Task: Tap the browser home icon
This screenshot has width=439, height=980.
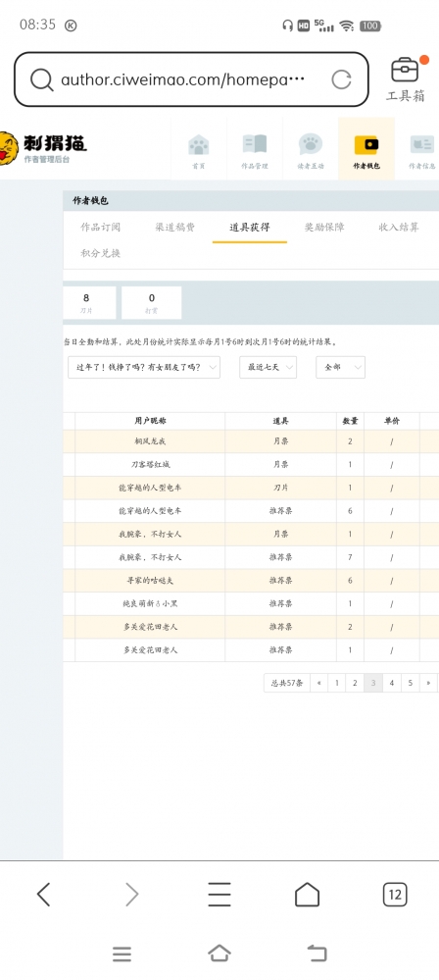Action: tap(307, 895)
